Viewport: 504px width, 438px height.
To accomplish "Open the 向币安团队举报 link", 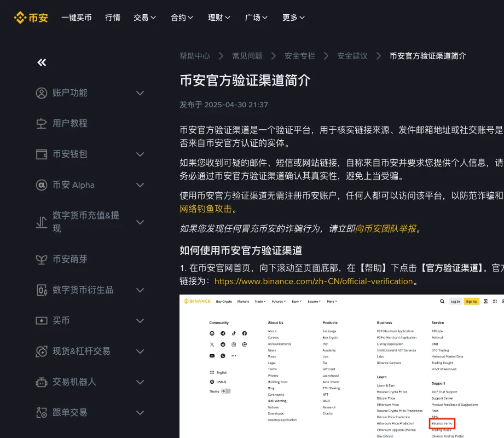I will pos(386,229).
